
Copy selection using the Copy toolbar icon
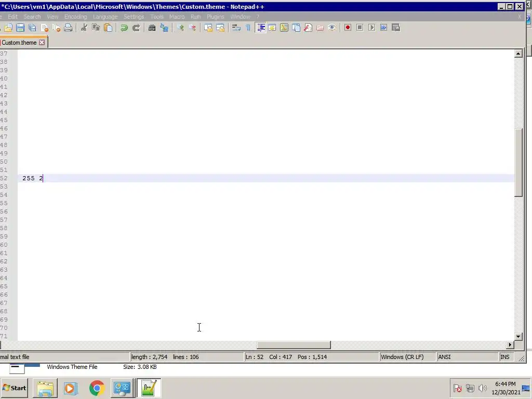tap(96, 28)
